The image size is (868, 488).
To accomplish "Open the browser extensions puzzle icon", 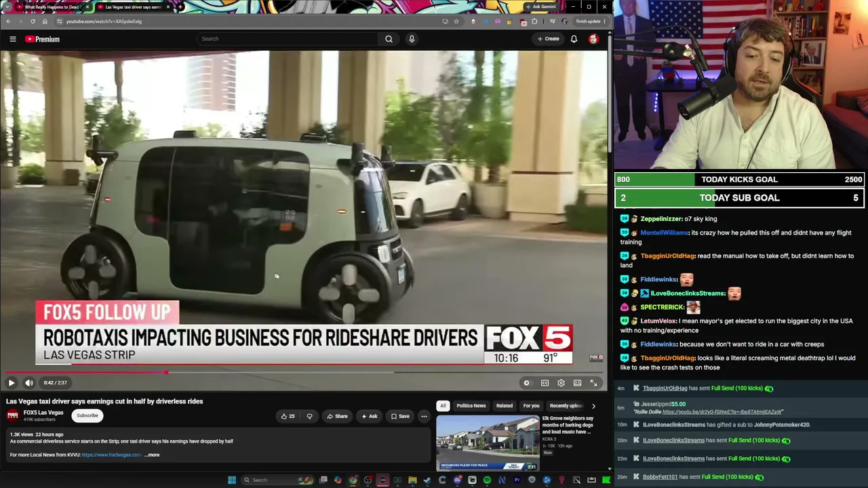I will click(534, 21).
